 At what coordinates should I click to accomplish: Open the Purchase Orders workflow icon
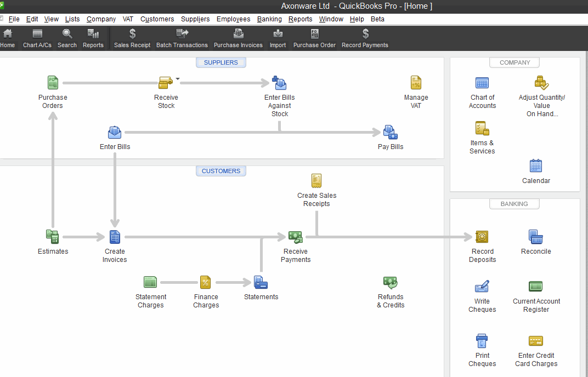point(53,83)
